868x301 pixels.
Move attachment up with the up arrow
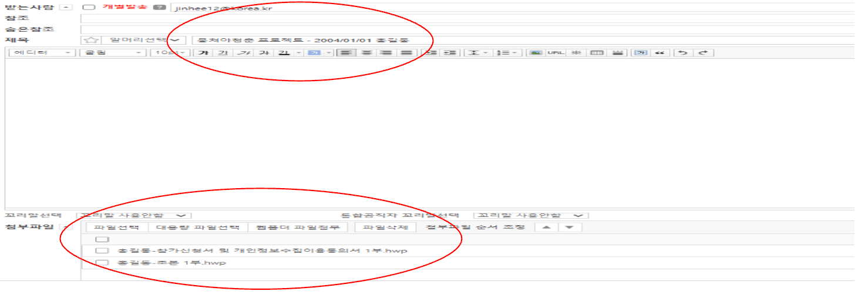click(546, 228)
